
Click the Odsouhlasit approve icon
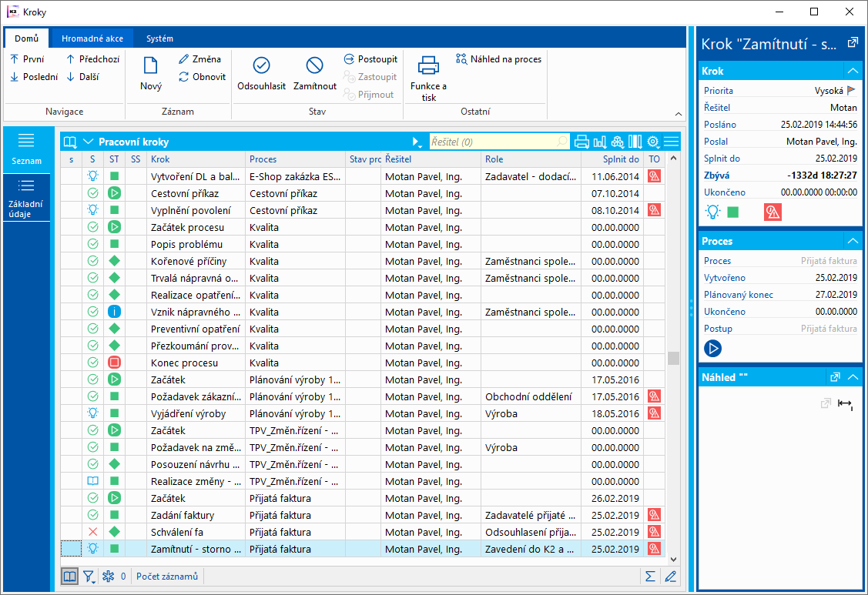click(261, 66)
